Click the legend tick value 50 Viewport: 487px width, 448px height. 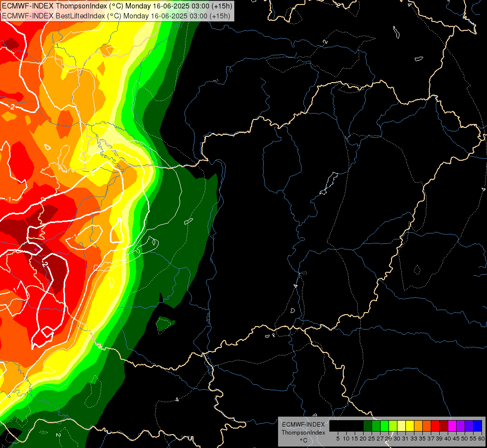point(465,439)
